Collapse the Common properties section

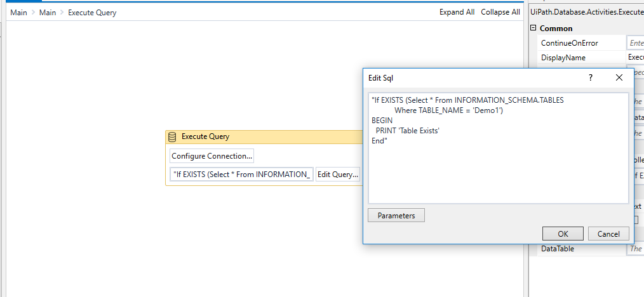pyautogui.click(x=532, y=29)
